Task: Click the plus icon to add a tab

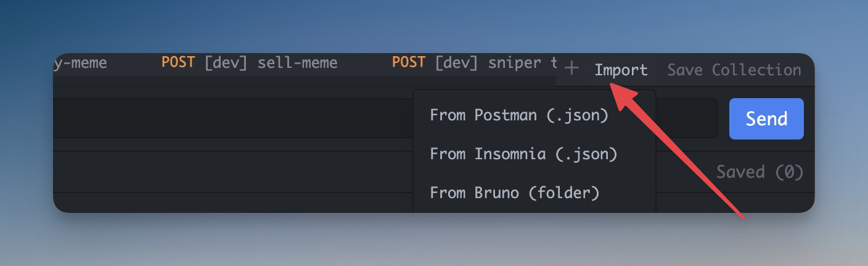Action: tap(571, 69)
